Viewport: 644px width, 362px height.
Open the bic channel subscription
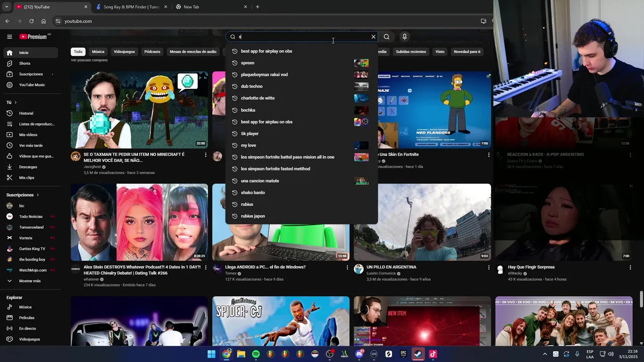click(x=30, y=206)
